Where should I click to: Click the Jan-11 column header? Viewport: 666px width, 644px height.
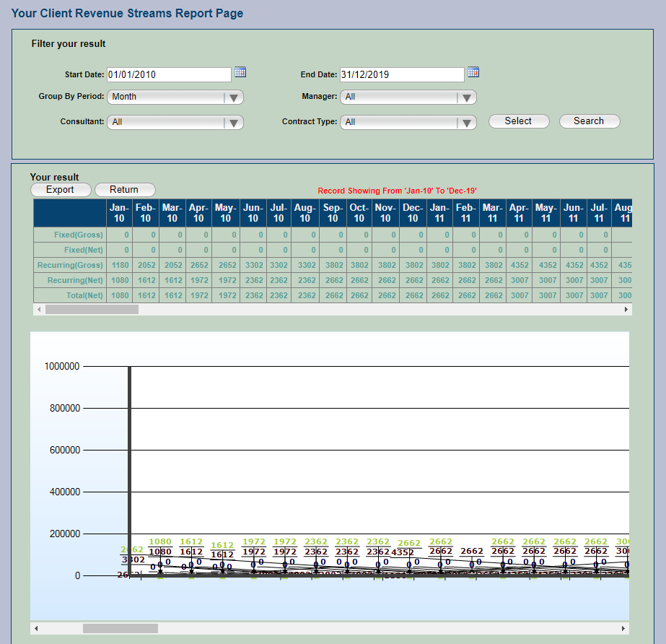pyautogui.click(x=439, y=213)
